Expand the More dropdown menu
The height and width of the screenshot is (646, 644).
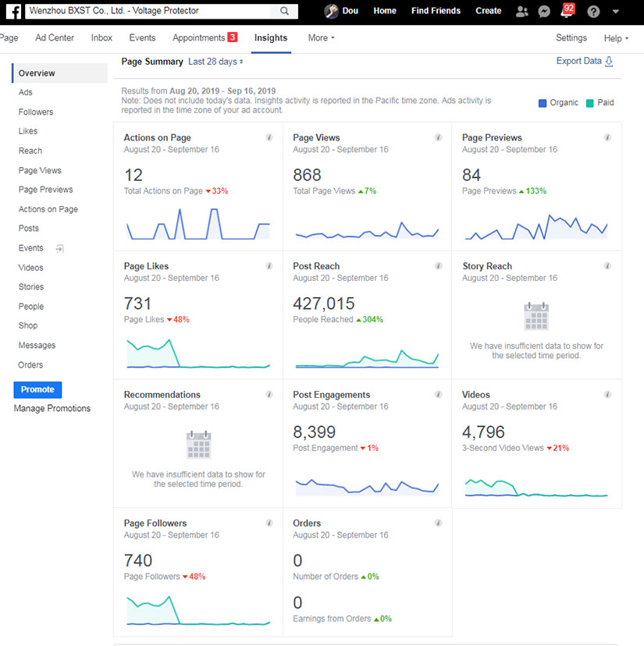point(321,38)
